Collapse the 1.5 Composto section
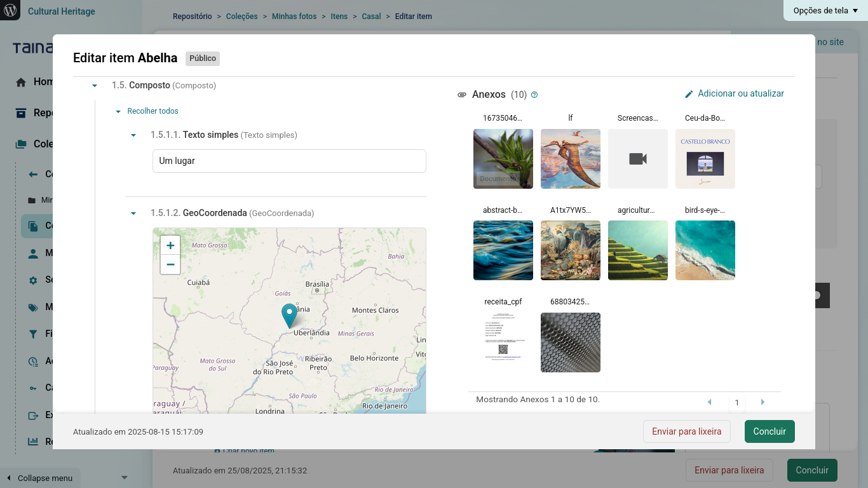The width and height of the screenshot is (868, 488). (94, 85)
